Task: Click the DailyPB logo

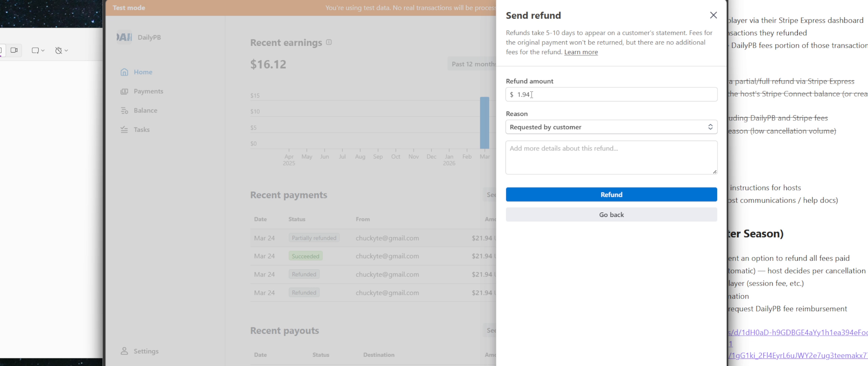Action: [124, 37]
